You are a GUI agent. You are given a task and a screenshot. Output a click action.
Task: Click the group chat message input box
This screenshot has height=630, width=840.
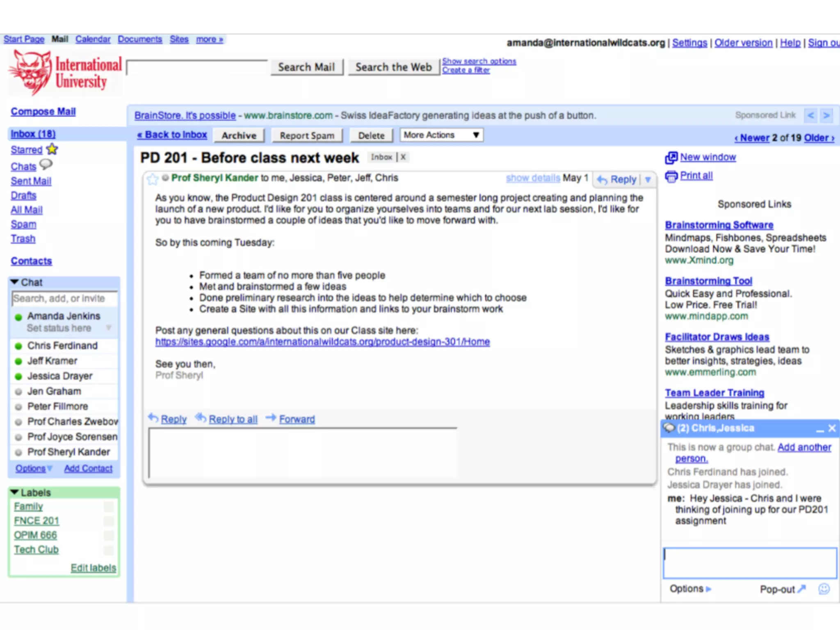pyautogui.click(x=750, y=563)
